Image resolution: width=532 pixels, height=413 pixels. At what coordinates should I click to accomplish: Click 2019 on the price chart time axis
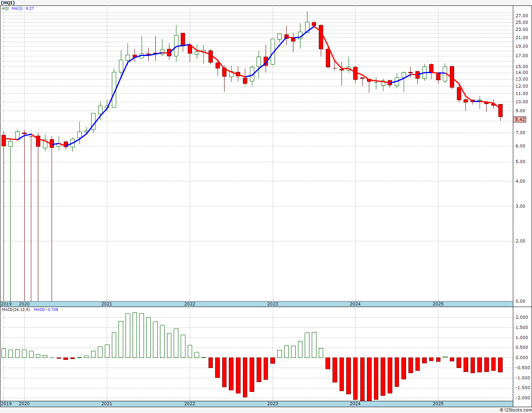tap(6, 304)
